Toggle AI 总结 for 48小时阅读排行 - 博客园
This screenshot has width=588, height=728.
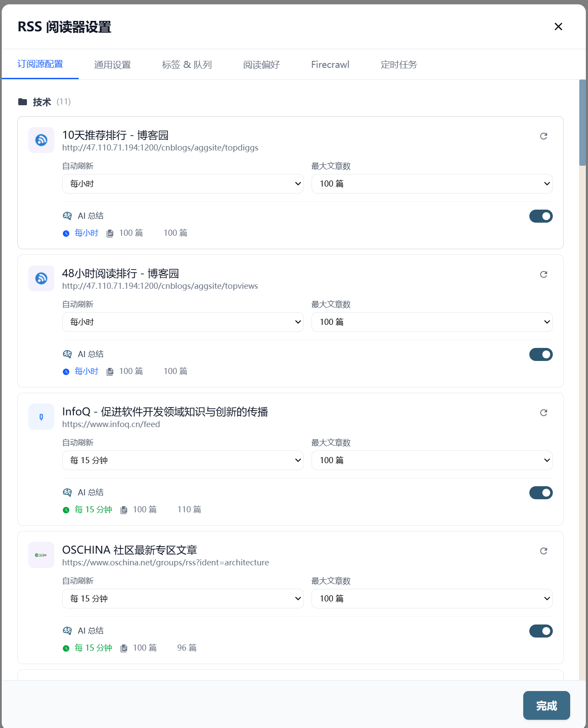coord(541,354)
